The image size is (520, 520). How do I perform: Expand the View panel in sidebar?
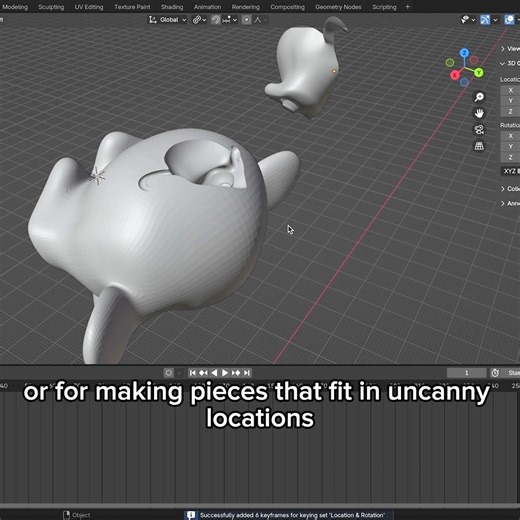510,49
